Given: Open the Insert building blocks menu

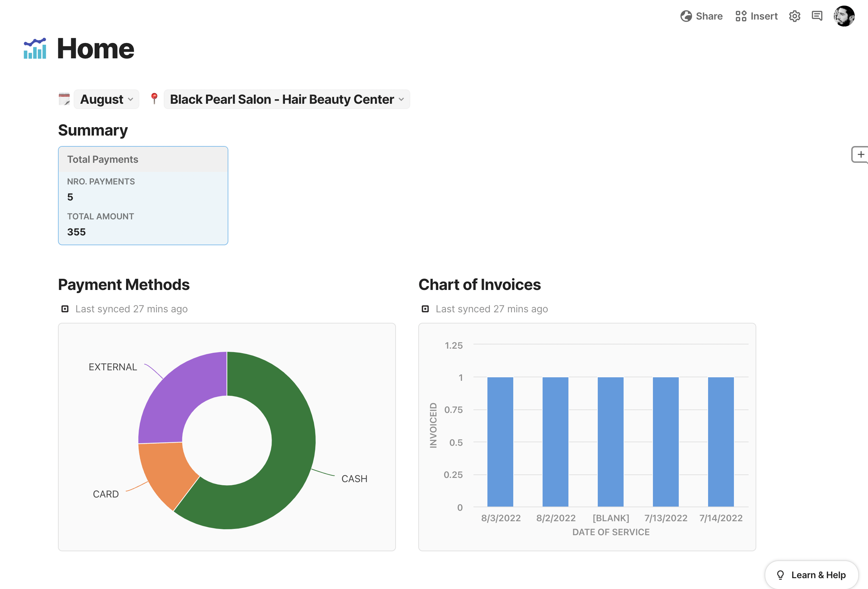Looking at the screenshot, I should click(756, 16).
